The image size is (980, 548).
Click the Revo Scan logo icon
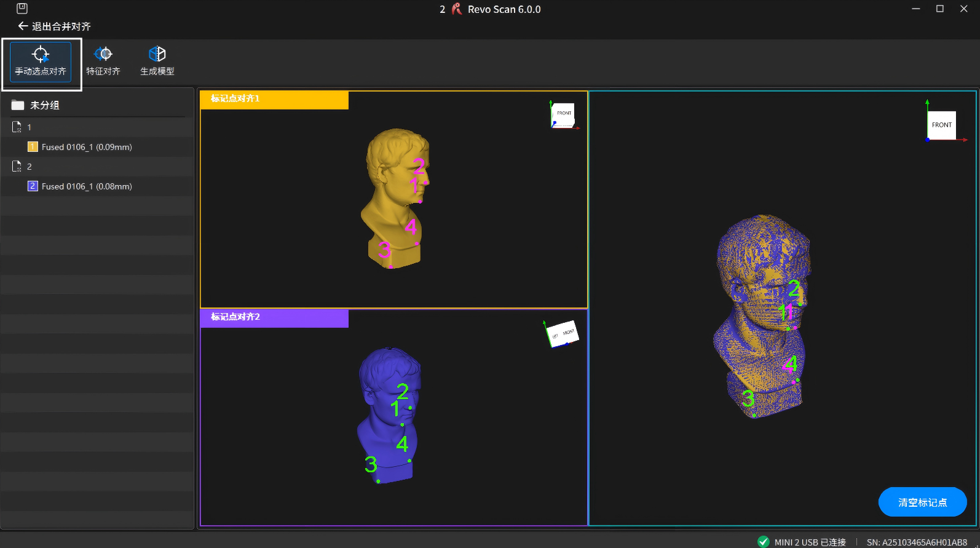click(x=457, y=9)
